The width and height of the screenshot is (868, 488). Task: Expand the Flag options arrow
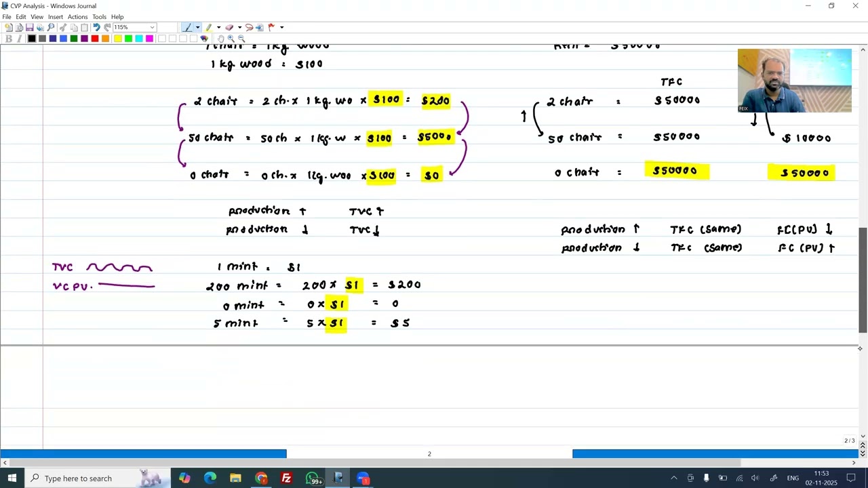[281, 27]
